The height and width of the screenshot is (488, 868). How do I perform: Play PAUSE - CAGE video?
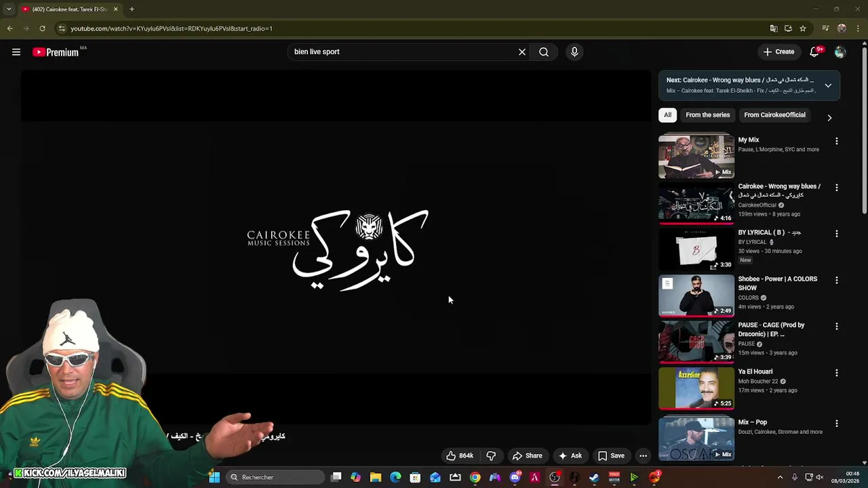pos(696,342)
